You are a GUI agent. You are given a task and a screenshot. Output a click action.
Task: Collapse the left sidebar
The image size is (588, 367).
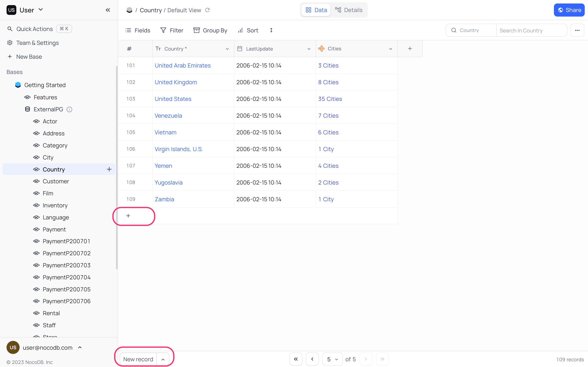108,10
